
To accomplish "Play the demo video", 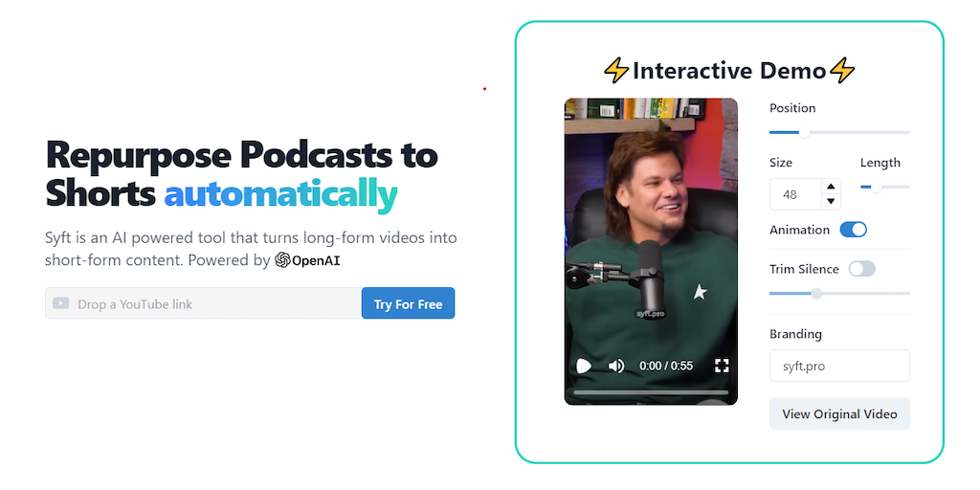I will (583, 366).
